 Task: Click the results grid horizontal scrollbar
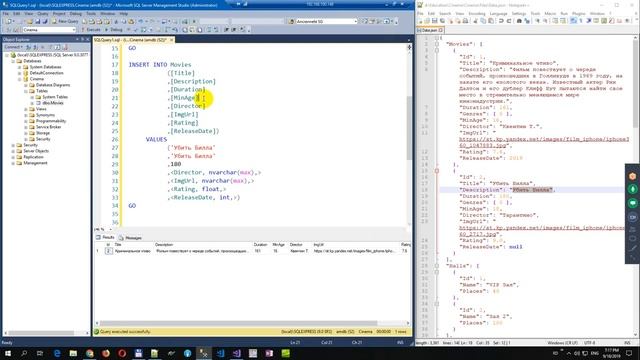tap(252, 323)
